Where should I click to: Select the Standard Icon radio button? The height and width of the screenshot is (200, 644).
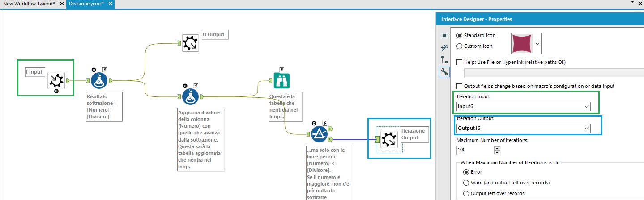pos(459,36)
